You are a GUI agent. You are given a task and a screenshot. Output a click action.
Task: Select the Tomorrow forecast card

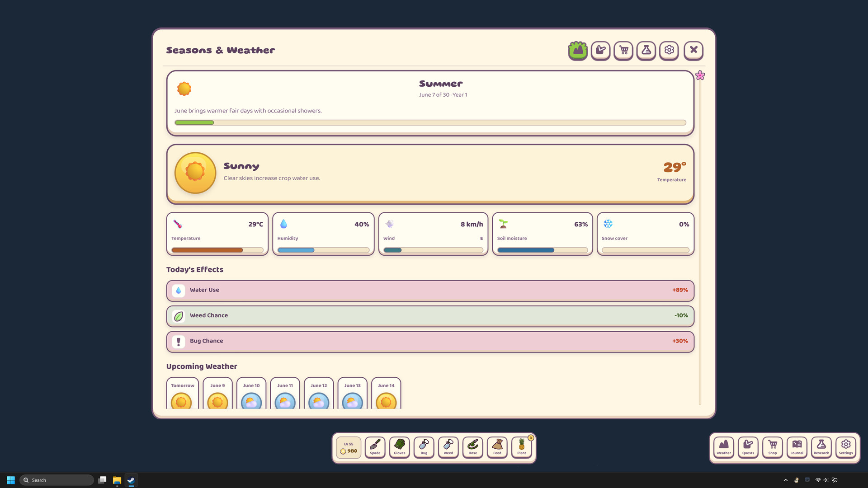(183, 393)
